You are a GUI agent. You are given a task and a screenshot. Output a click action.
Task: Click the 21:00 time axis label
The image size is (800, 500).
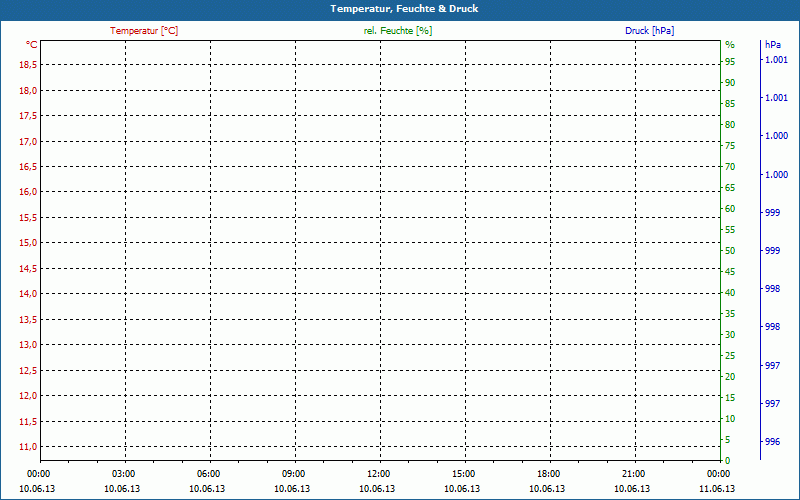634,474
